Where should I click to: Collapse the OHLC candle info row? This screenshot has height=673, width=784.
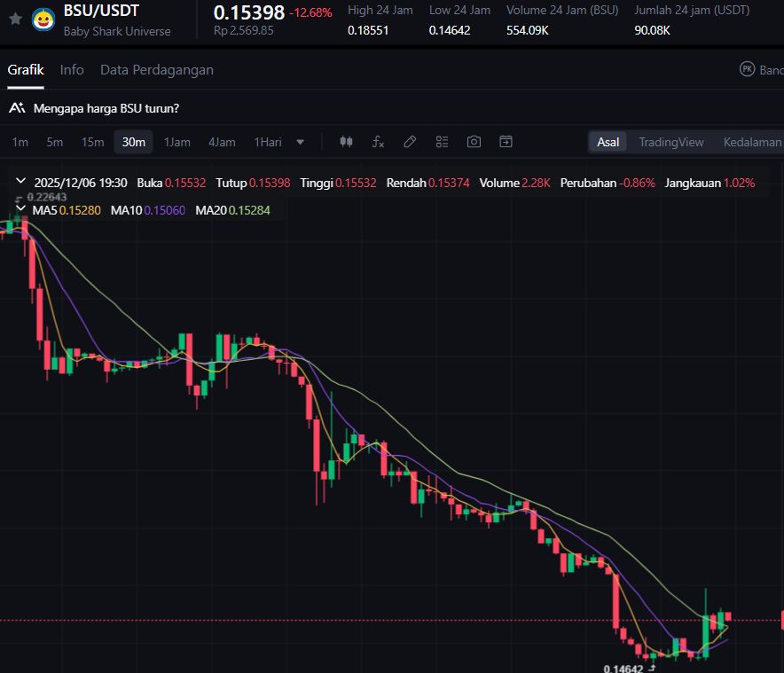coord(20,182)
